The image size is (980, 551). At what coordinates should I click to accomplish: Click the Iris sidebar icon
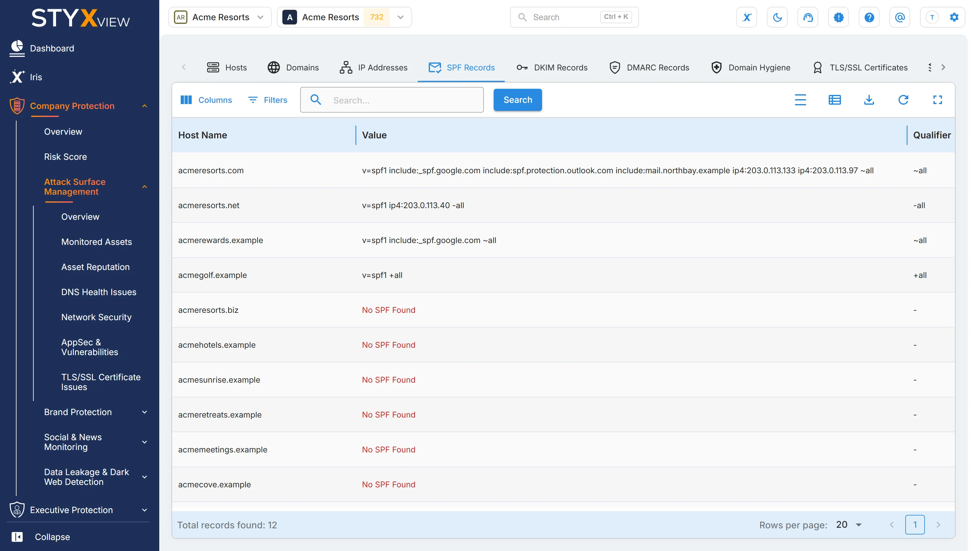pos(17,77)
